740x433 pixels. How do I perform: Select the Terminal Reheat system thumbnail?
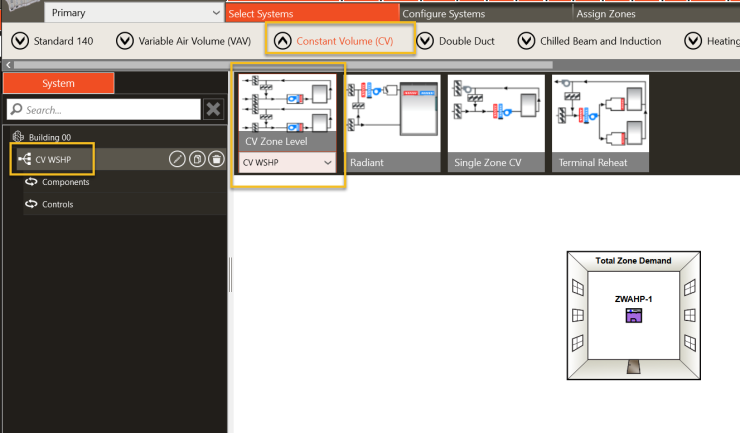[601, 124]
